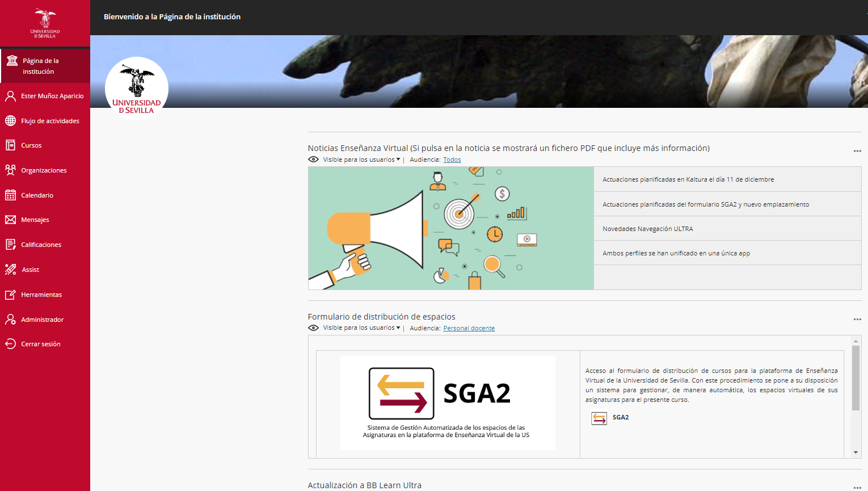Expand 'Visible para los usuarios' dropdown under Formulario
The height and width of the screenshot is (491, 868).
point(361,328)
